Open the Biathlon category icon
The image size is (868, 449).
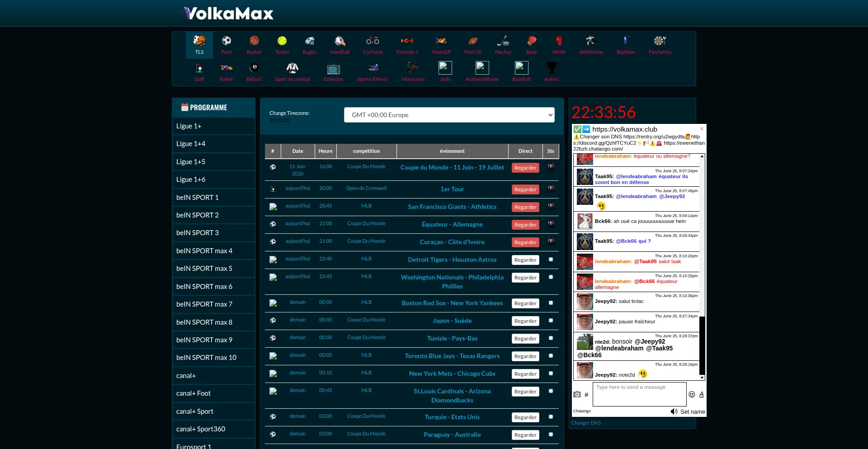tap(626, 41)
